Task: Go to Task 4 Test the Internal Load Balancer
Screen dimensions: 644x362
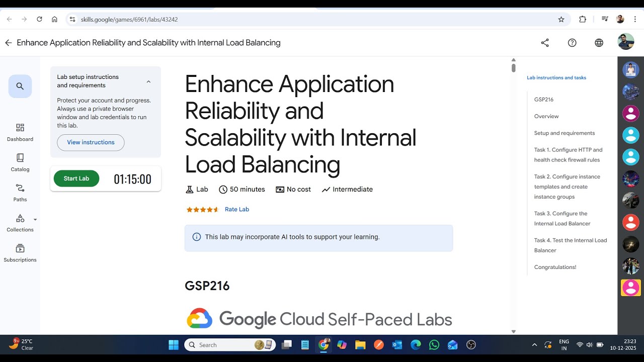Action: pos(571,245)
